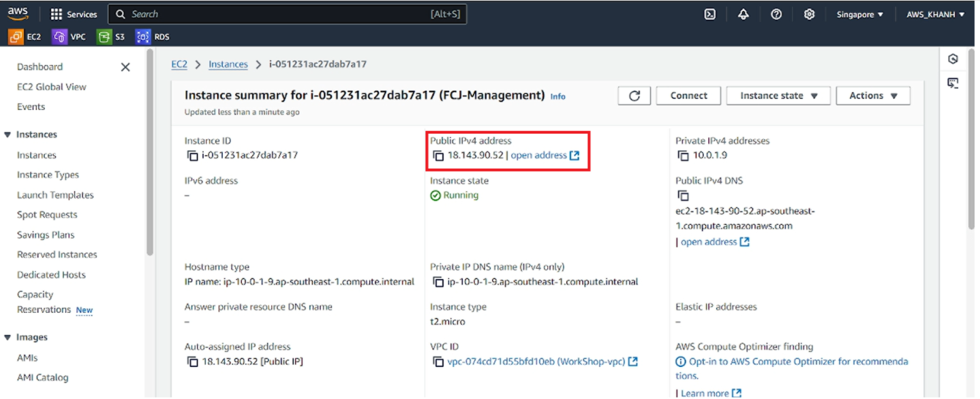Open AMI Catalog in sidebar
Viewport: 980px width, 399px height.
(x=42, y=377)
